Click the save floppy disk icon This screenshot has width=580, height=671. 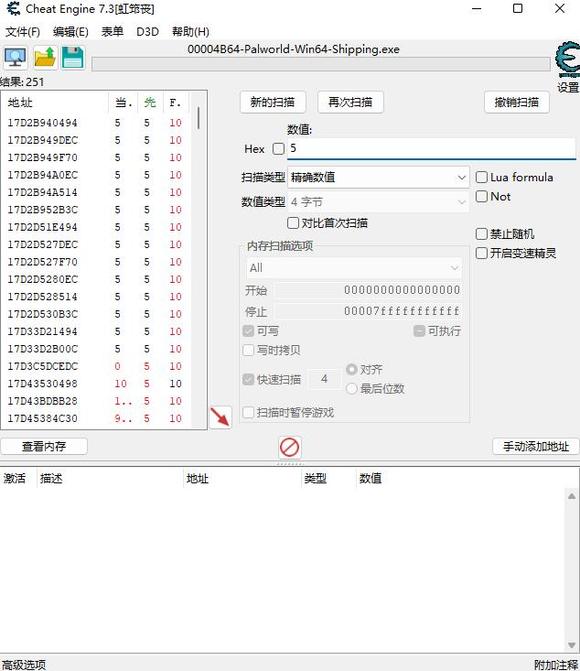coord(72,57)
